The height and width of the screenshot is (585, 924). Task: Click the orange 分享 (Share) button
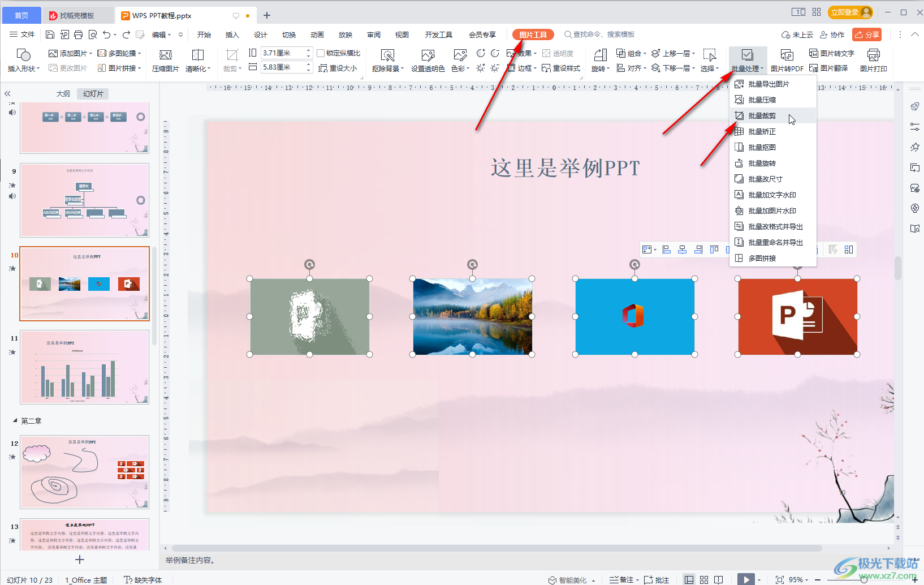(x=867, y=35)
